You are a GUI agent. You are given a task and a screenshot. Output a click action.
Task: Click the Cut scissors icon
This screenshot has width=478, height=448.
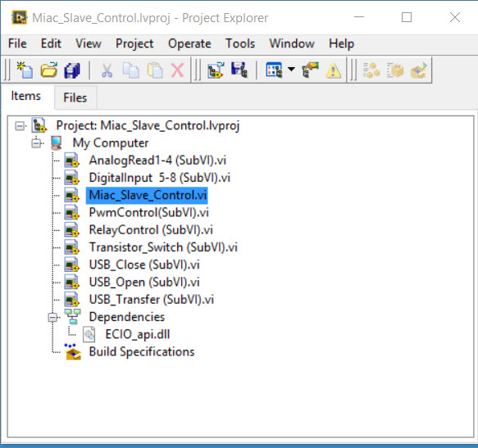[107, 70]
